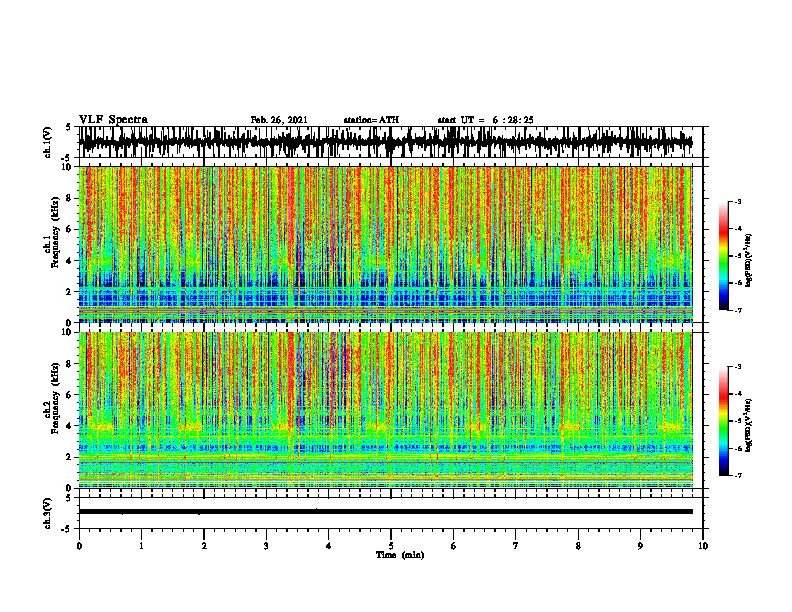
Task: Click the "10" tick on the time axis
Action: (x=703, y=546)
